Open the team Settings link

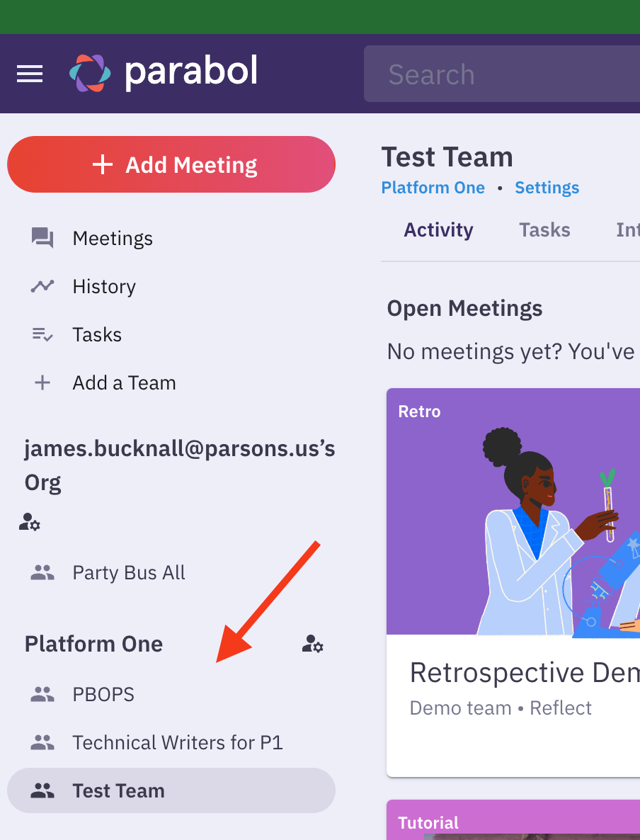pos(547,188)
